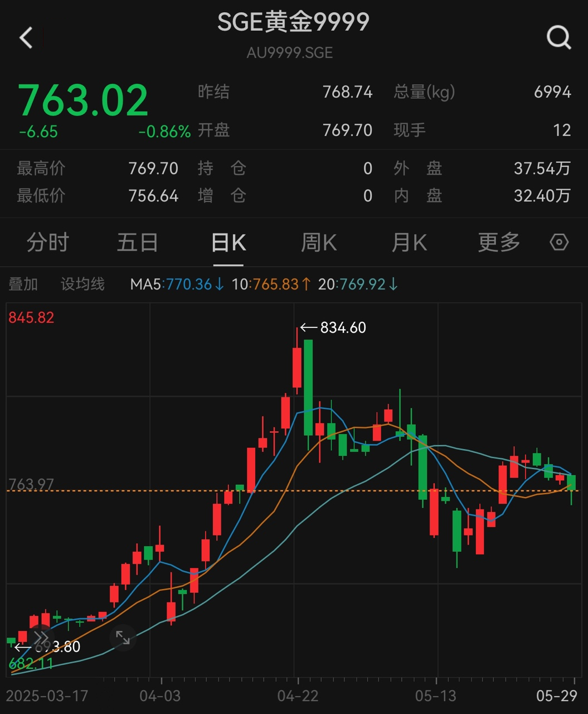
Task: Tap 设均线 moving average settings
Action: click(82, 284)
